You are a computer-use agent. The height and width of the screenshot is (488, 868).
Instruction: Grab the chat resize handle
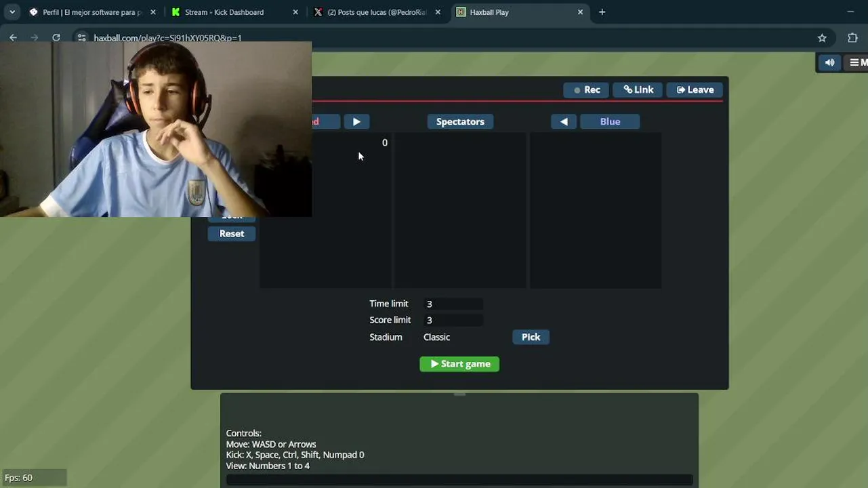point(459,394)
